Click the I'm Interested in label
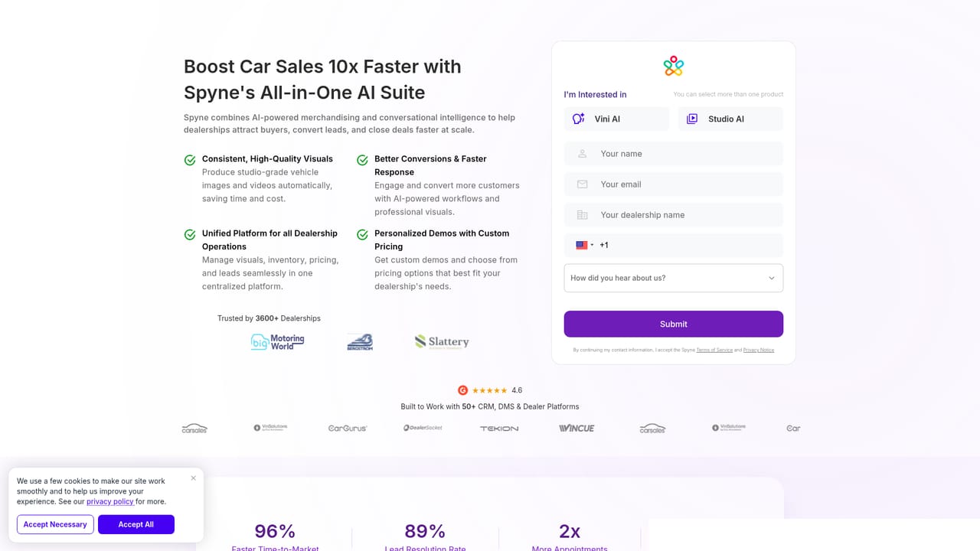 (596, 95)
